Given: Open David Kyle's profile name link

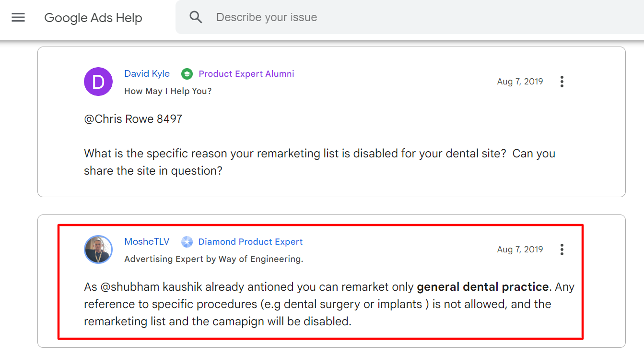Looking at the screenshot, I should click(147, 73).
